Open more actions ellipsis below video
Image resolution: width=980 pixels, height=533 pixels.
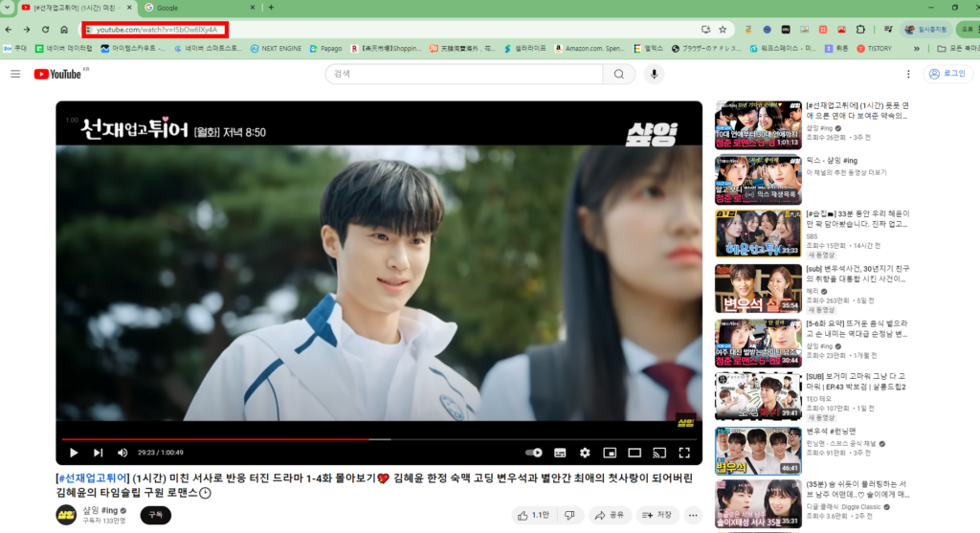pyautogui.click(x=693, y=515)
